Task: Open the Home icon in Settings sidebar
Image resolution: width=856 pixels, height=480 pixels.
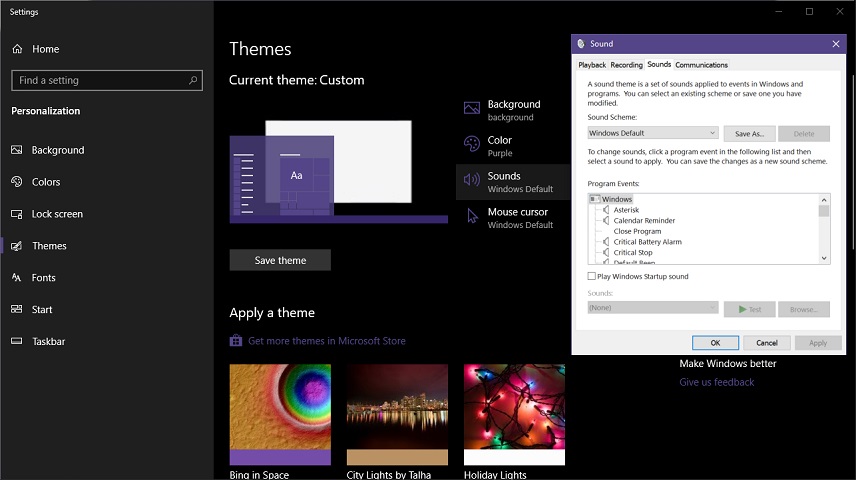Action: click(17, 49)
